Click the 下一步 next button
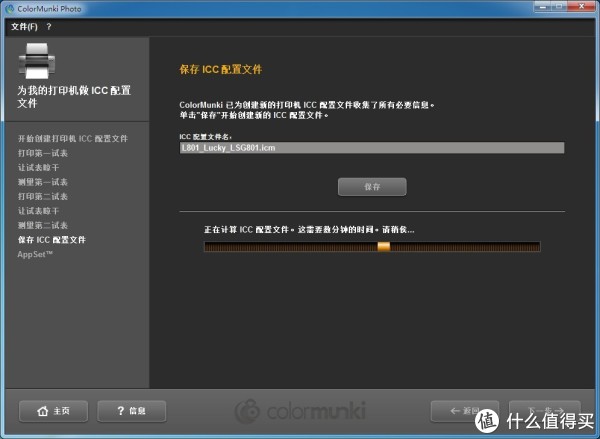The height and width of the screenshot is (439, 600). pyautogui.click(x=545, y=411)
